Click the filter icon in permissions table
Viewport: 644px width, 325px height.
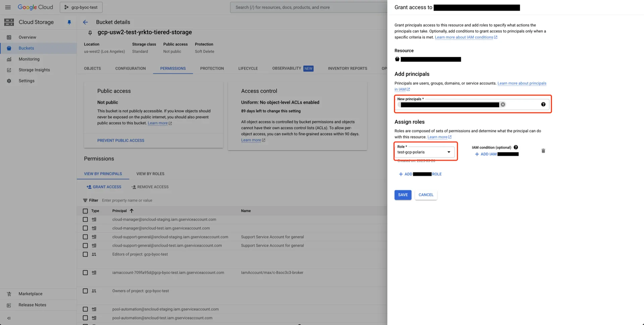(85, 200)
